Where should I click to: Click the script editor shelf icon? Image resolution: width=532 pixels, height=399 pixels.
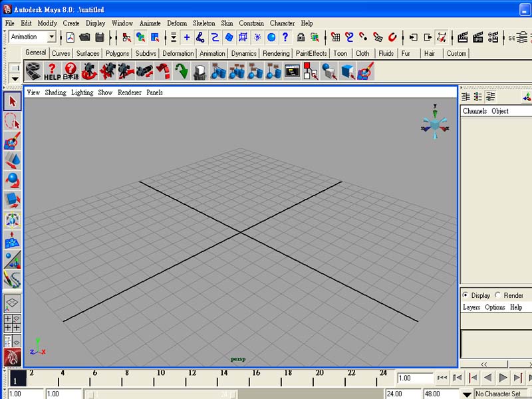(292, 71)
